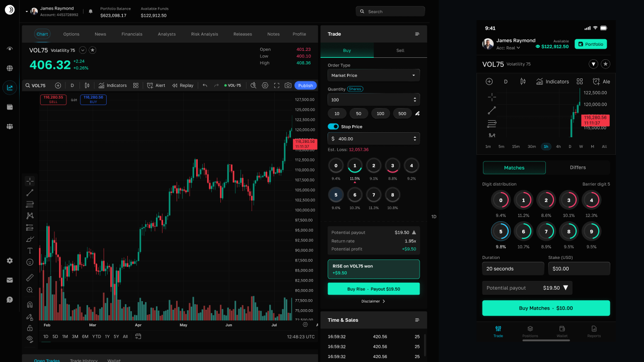This screenshot has width=644, height=362.
Task: Open the Order Type Market Price dropdown
Action: (374, 75)
